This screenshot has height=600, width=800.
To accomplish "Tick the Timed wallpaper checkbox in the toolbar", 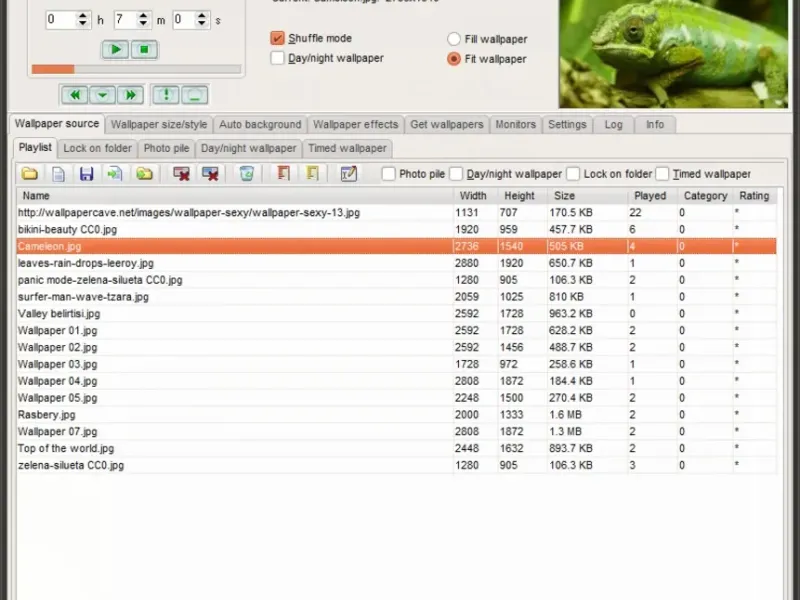I will 662,174.
